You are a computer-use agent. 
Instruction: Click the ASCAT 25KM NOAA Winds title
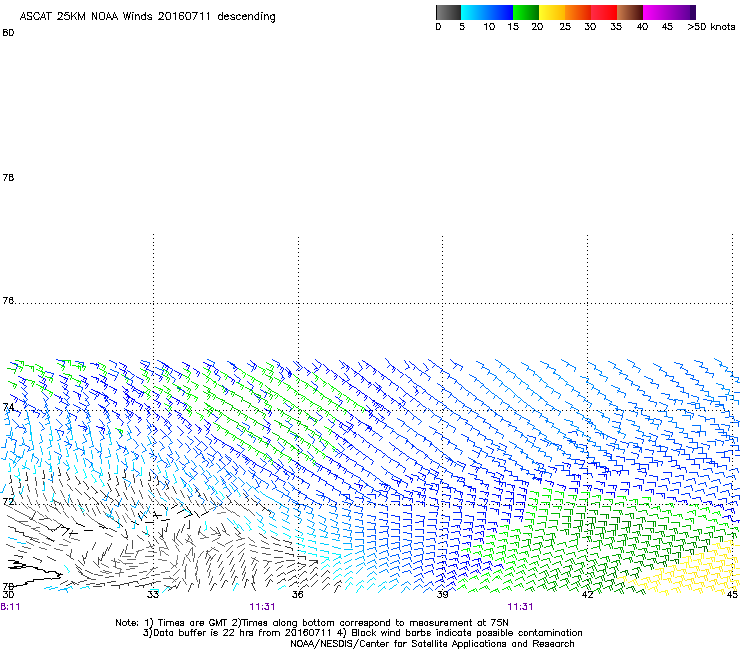(147, 17)
